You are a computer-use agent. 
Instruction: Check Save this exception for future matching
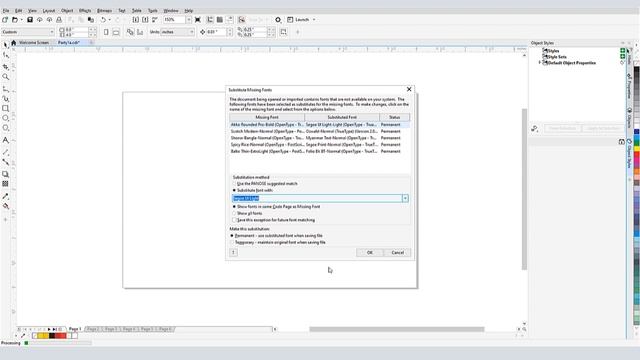tap(234, 220)
